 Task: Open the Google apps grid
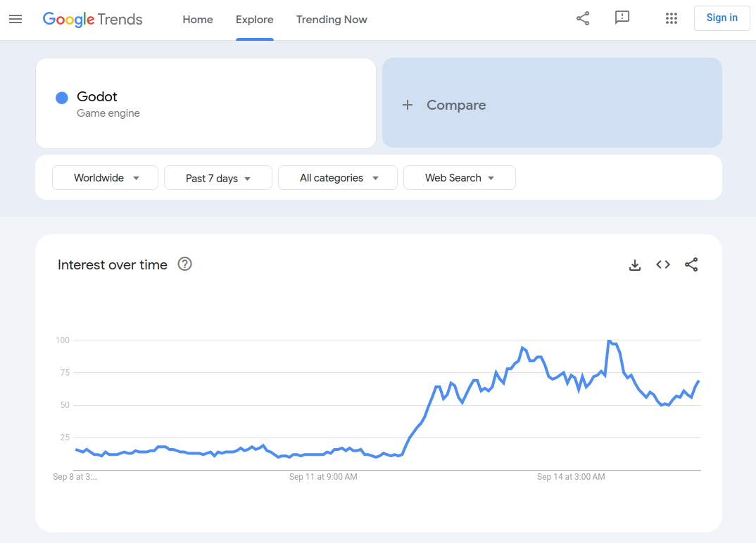click(671, 18)
